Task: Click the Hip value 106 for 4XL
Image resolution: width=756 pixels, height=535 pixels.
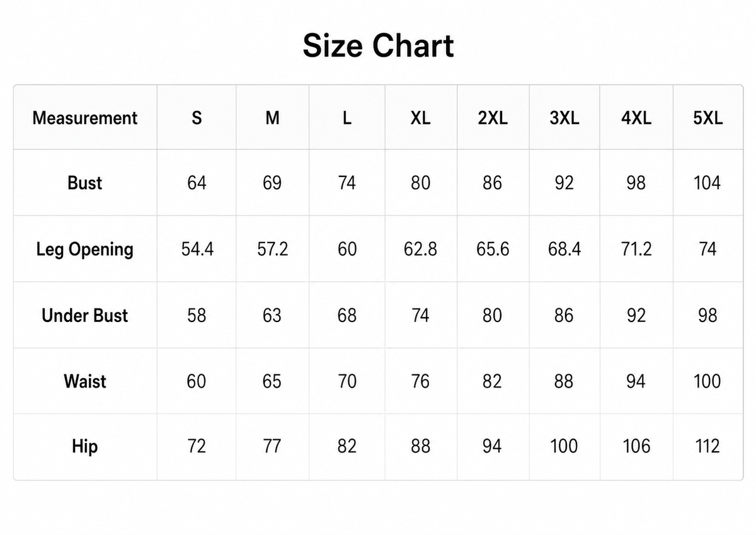Action: [x=636, y=447]
